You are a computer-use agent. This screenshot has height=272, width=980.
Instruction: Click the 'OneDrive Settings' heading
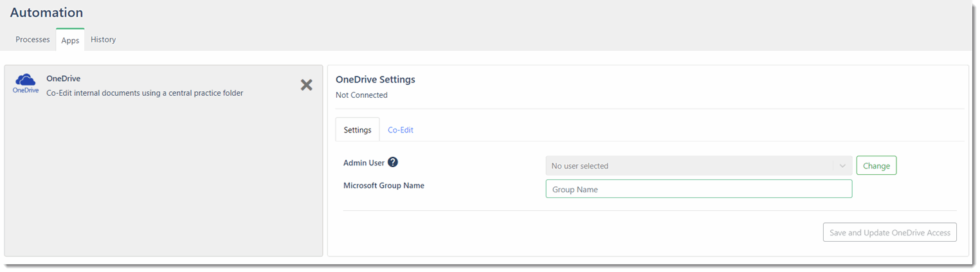(376, 80)
